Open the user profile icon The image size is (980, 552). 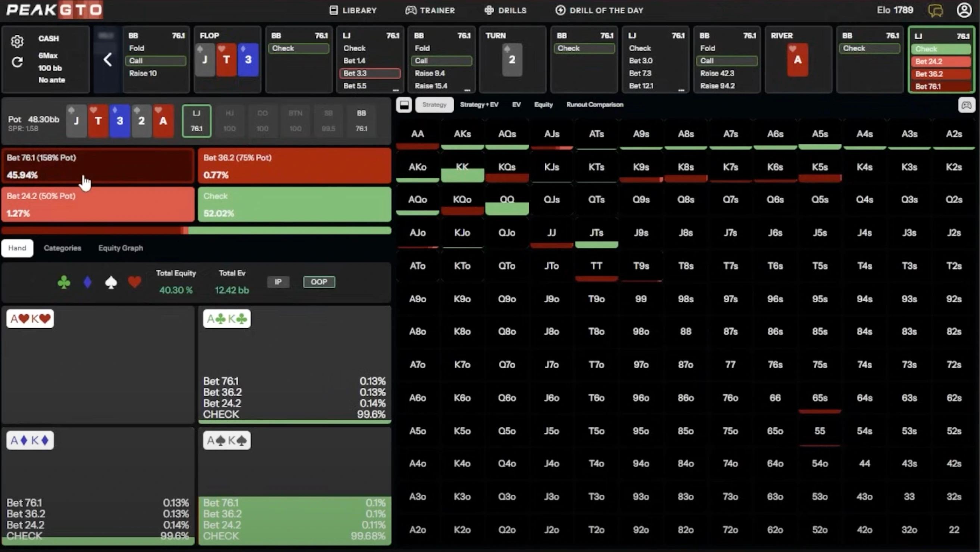click(x=964, y=10)
